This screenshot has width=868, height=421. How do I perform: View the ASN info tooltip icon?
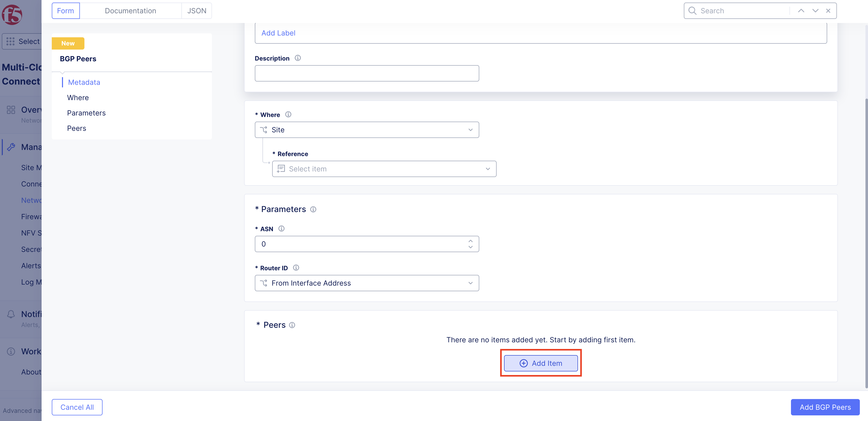(281, 228)
